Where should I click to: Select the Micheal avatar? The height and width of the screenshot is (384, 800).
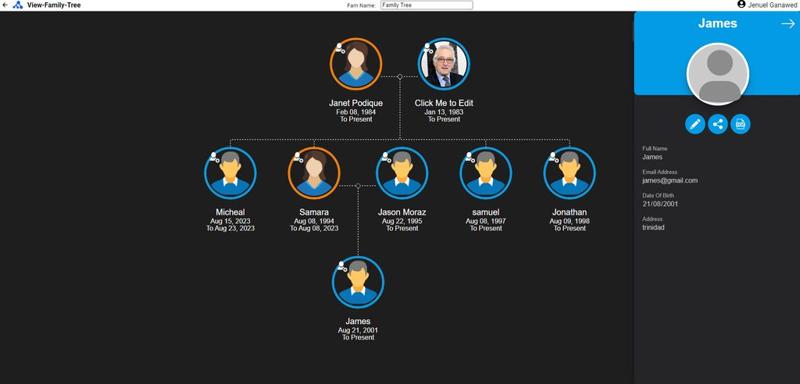(230, 173)
